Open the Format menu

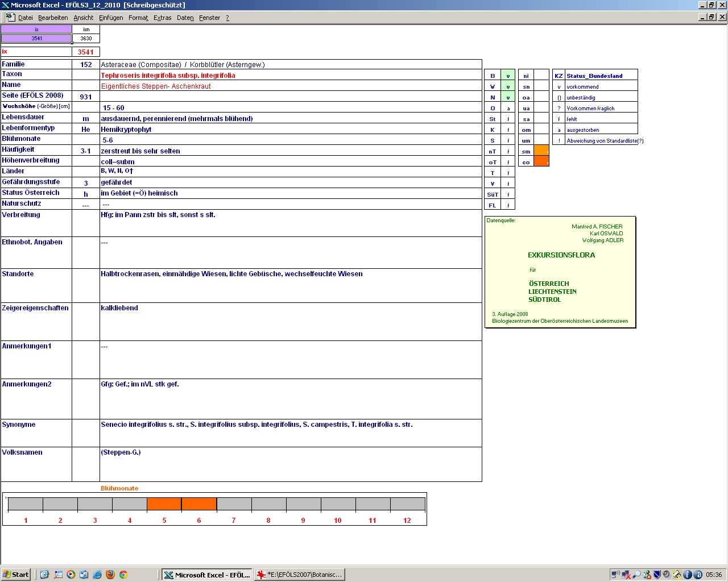[x=138, y=18]
